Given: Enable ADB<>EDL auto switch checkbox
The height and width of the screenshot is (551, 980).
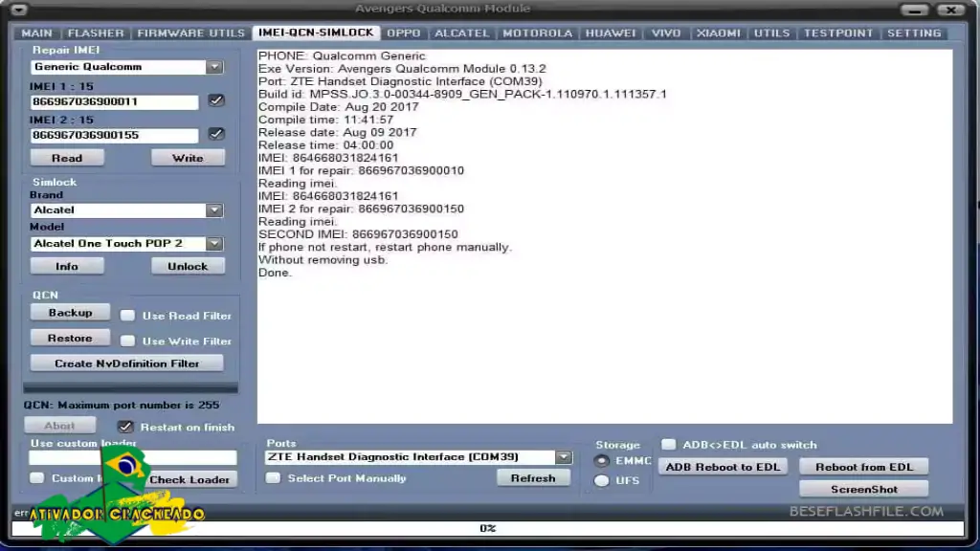Looking at the screenshot, I should tap(669, 444).
